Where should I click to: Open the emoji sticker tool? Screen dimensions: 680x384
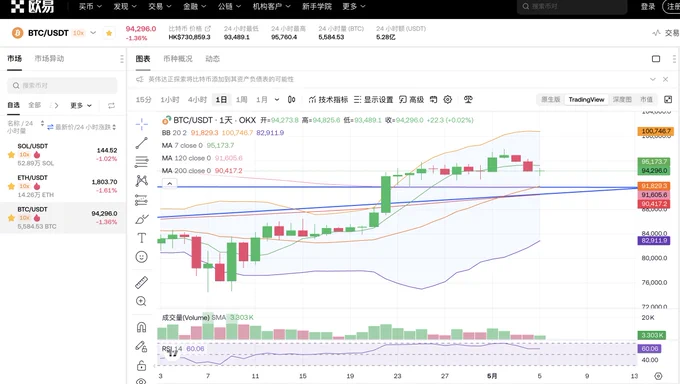141,257
